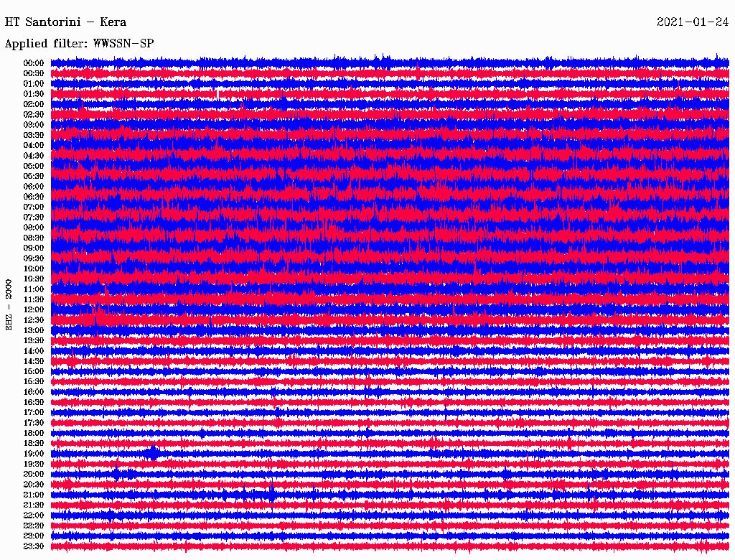Click the 21:30 time label

coord(34,505)
